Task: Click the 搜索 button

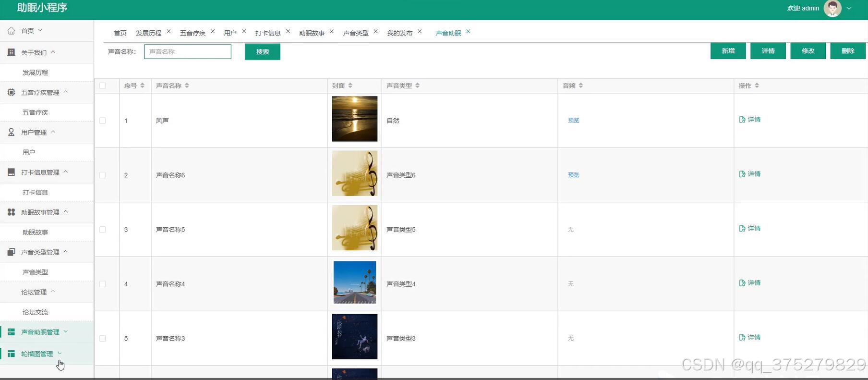Action: click(263, 52)
